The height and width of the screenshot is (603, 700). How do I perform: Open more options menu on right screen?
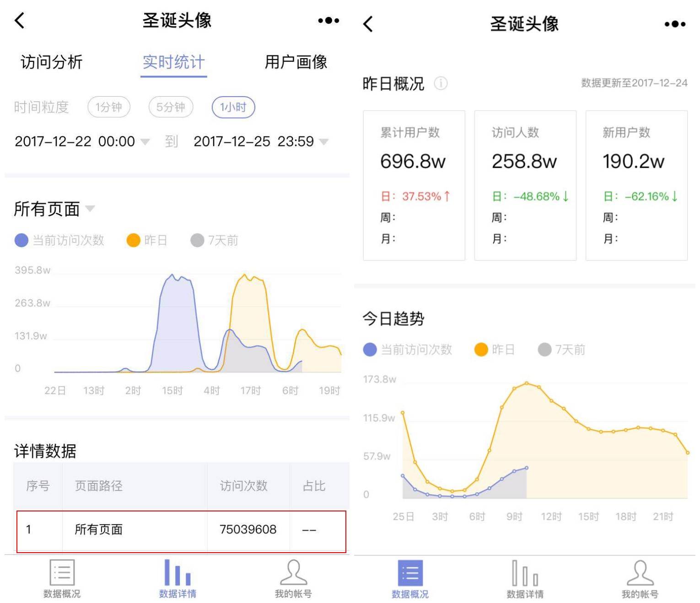[x=675, y=24]
